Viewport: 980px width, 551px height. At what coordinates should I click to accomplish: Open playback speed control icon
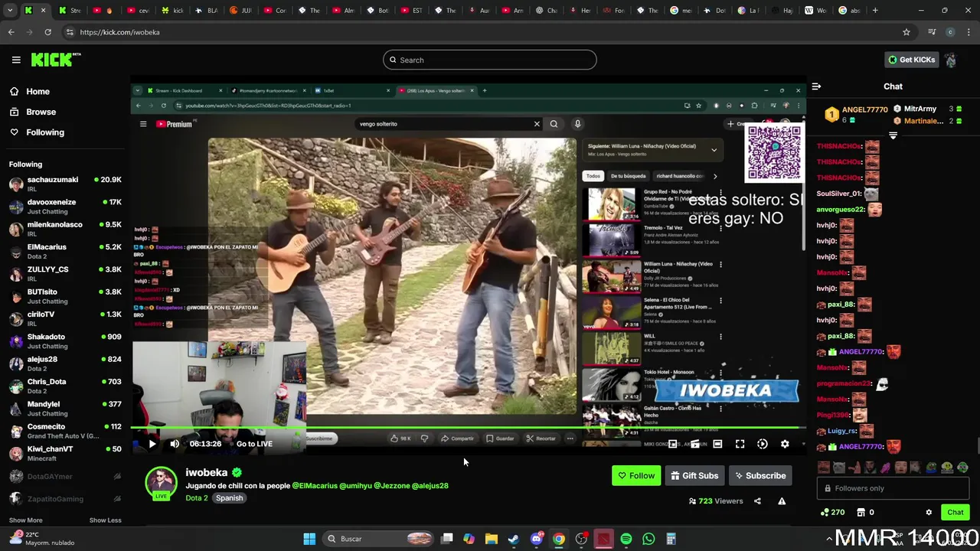762,444
